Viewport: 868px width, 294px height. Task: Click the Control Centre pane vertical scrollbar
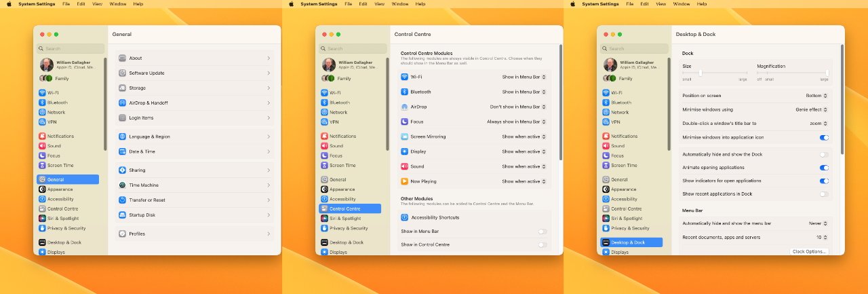[560, 102]
